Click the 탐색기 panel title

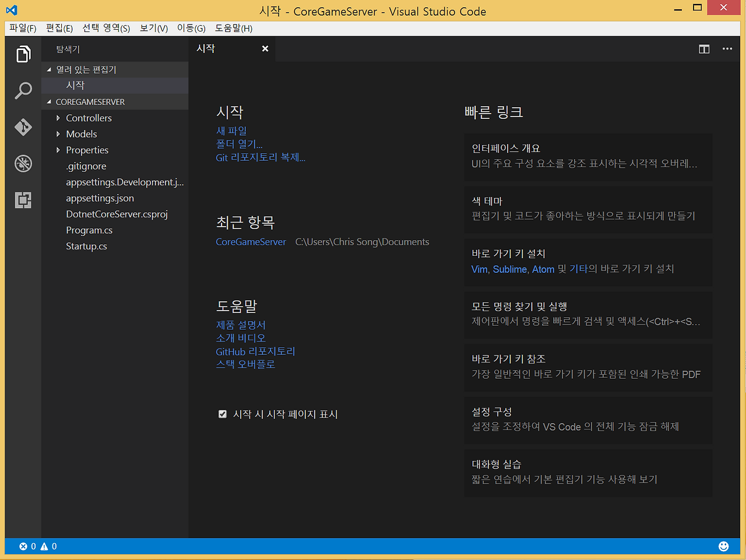(68, 50)
